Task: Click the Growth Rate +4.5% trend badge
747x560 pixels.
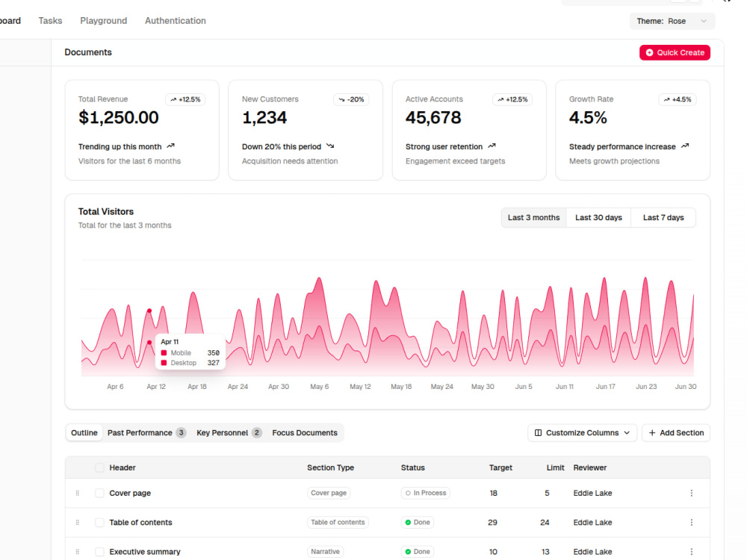Action: tap(678, 99)
